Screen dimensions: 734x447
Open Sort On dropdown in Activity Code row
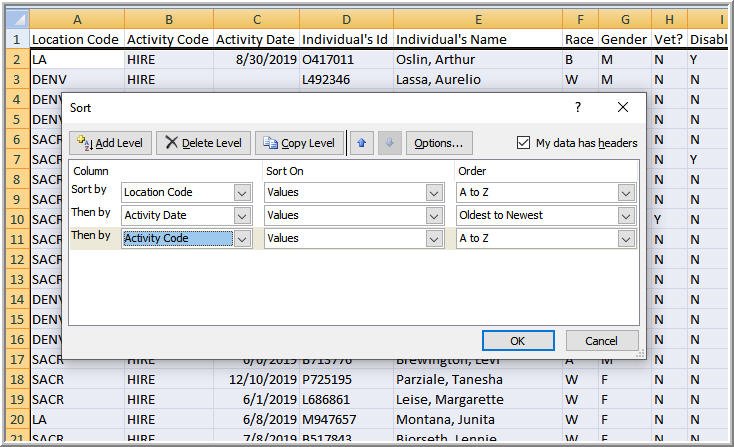click(434, 239)
